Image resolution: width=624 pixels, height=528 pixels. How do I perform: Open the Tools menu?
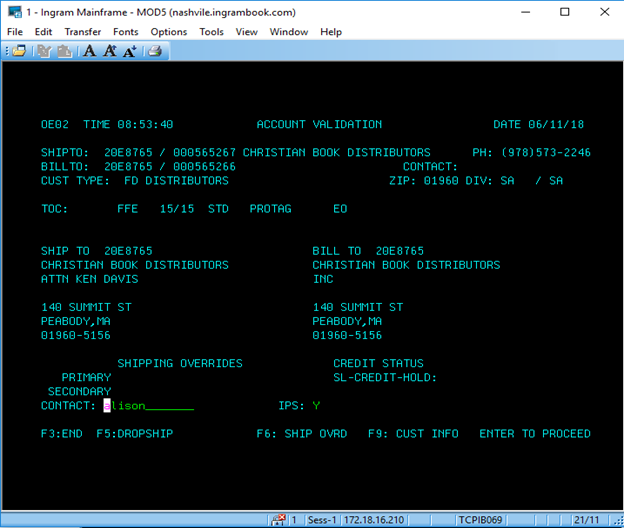tap(211, 32)
